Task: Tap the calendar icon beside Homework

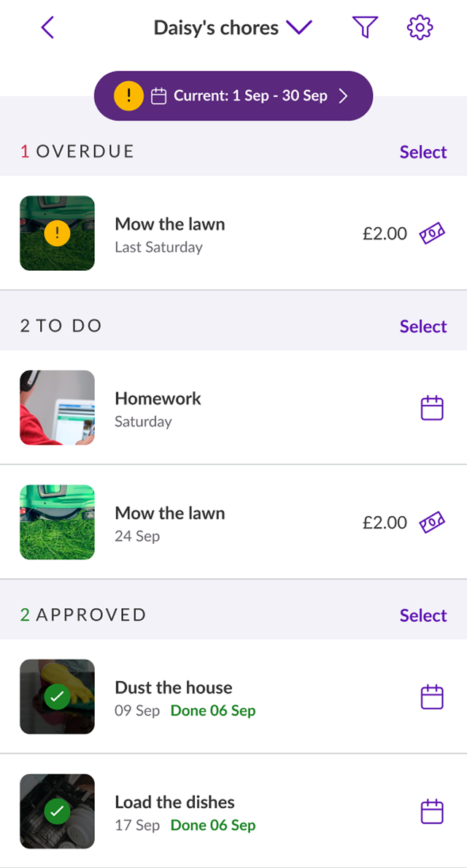Action: click(x=432, y=408)
